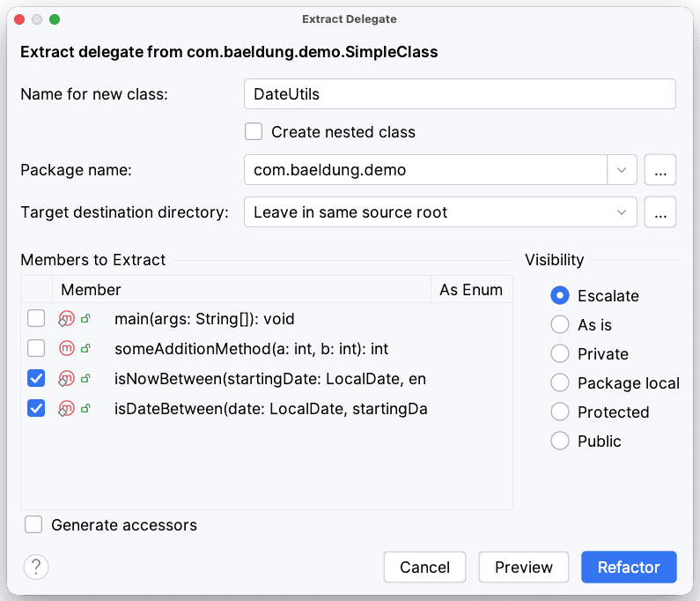The width and height of the screenshot is (700, 601).
Task: Uncheck the isNowBetween member checkbox
Action: point(36,379)
